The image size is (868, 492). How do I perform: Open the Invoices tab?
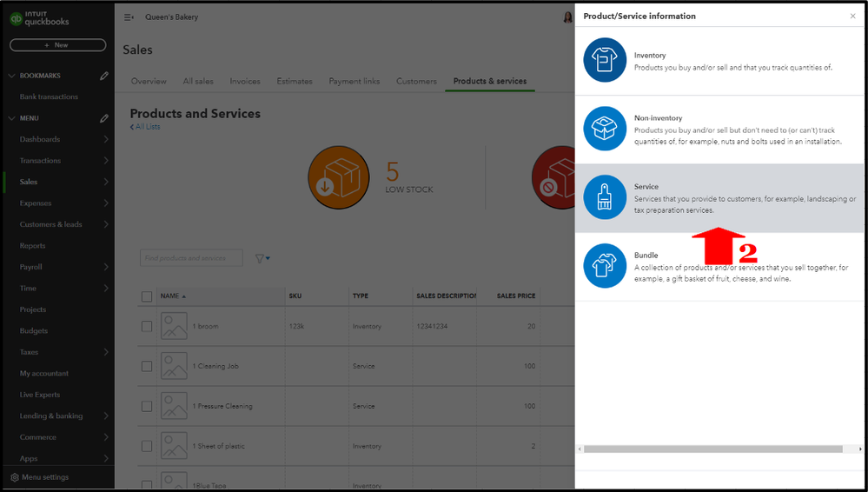[x=245, y=81]
